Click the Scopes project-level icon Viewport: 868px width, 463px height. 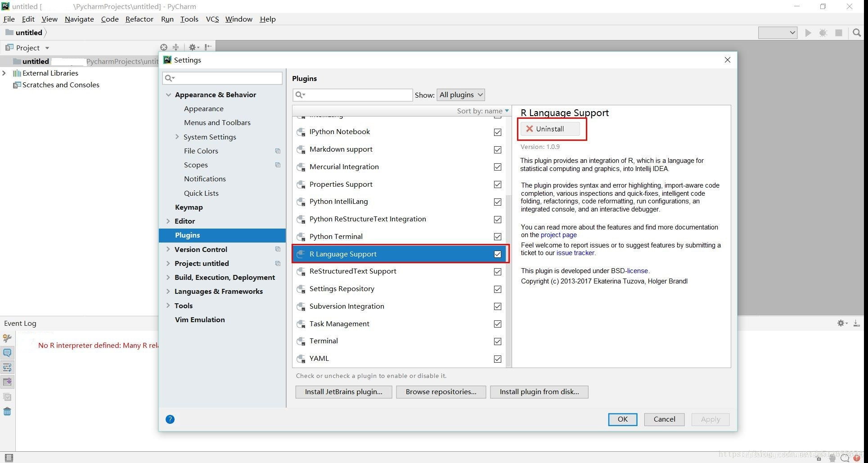(x=278, y=165)
